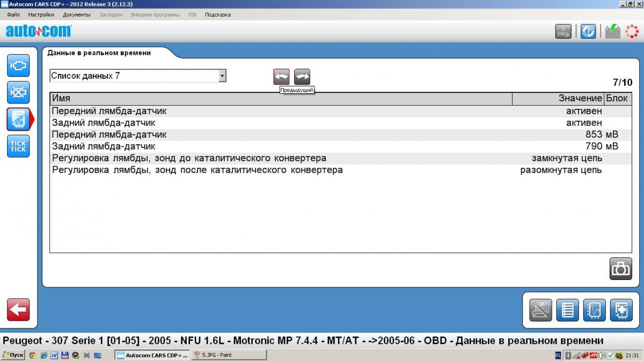Go to the previous data list
The height and width of the screenshot is (362, 644).
(281, 77)
